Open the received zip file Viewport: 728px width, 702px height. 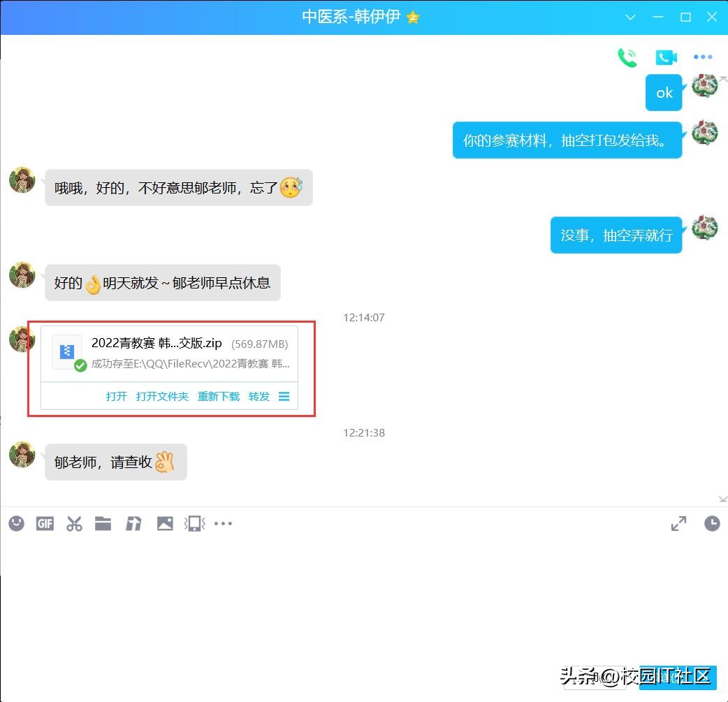click(x=115, y=396)
